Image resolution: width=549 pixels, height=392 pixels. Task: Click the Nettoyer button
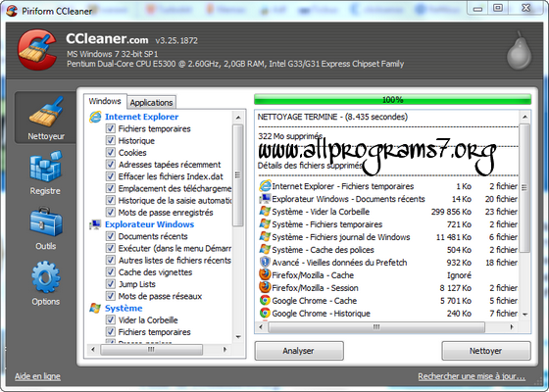(x=485, y=351)
